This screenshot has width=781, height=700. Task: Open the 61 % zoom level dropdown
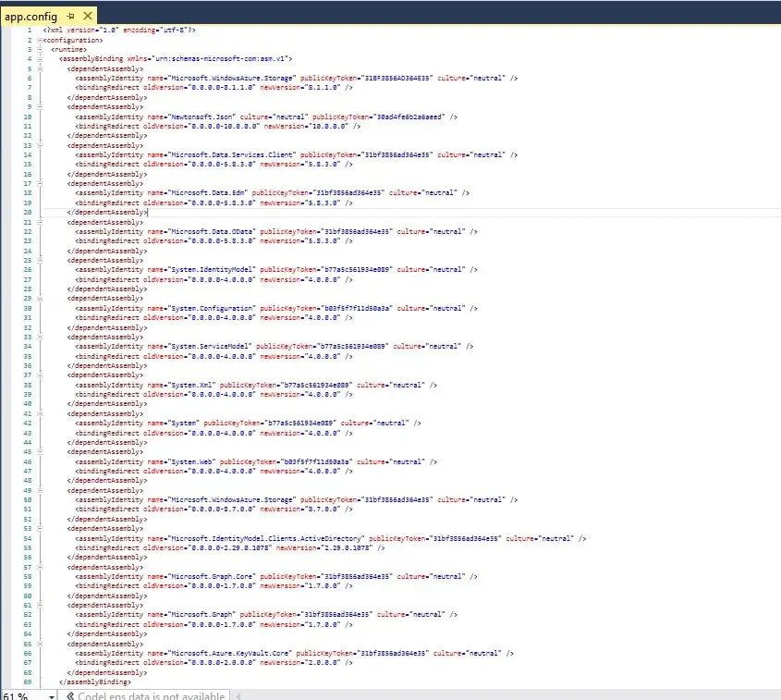(x=51, y=695)
